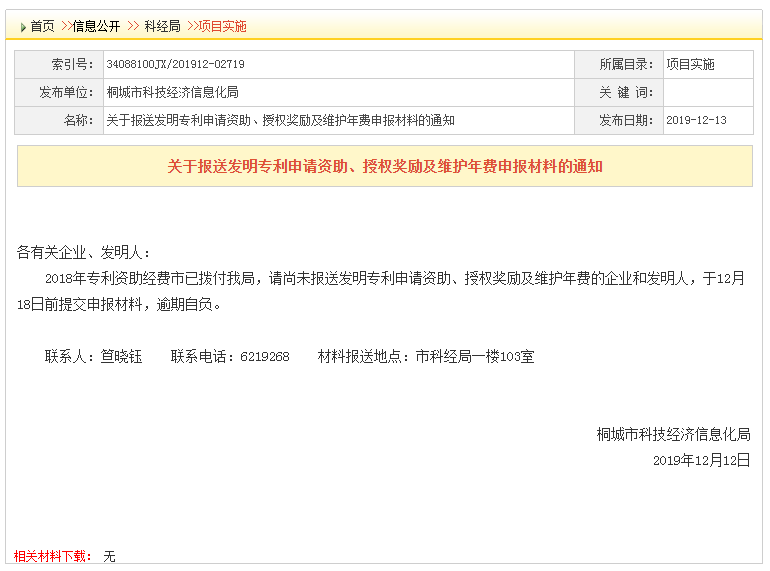The width and height of the screenshot is (770, 571).
Task: Open the 首页 breadcrumb link
Action: pyautogui.click(x=42, y=26)
